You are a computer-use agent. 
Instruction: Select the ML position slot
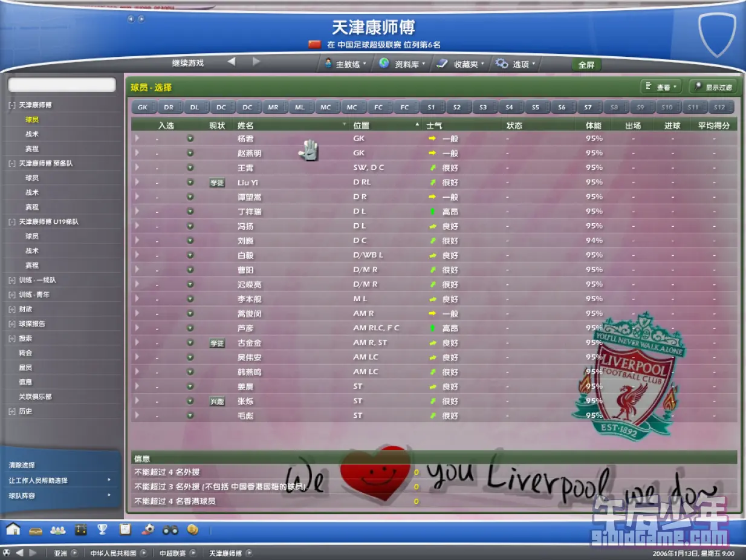(300, 107)
